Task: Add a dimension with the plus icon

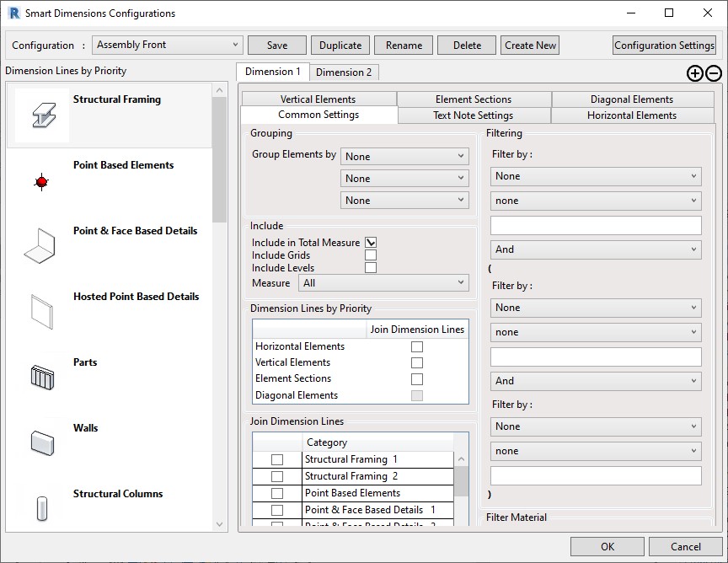Action: [x=694, y=73]
